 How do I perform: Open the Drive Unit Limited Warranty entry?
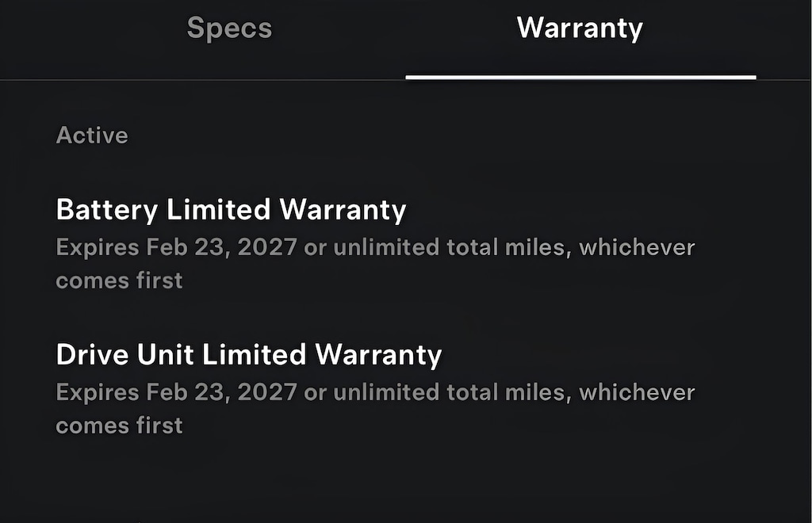point(248,354)
